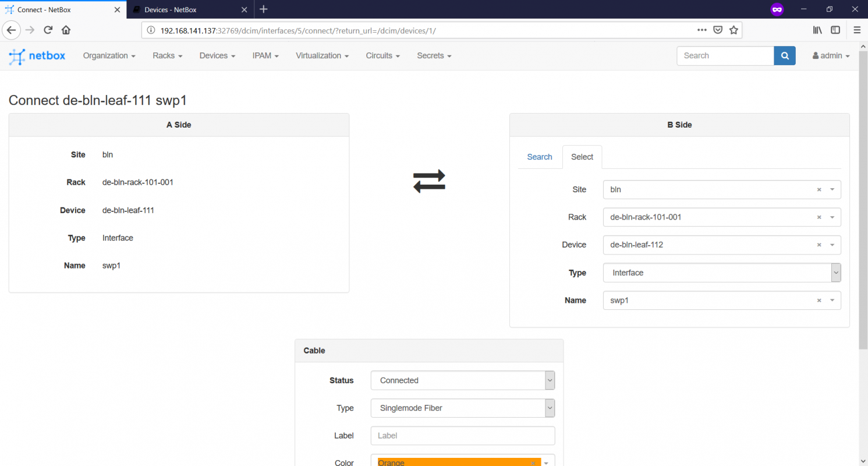This screenshot has height=466, width=868.
Task: Open the browser hamburger menu
Action: coord(856,30)
